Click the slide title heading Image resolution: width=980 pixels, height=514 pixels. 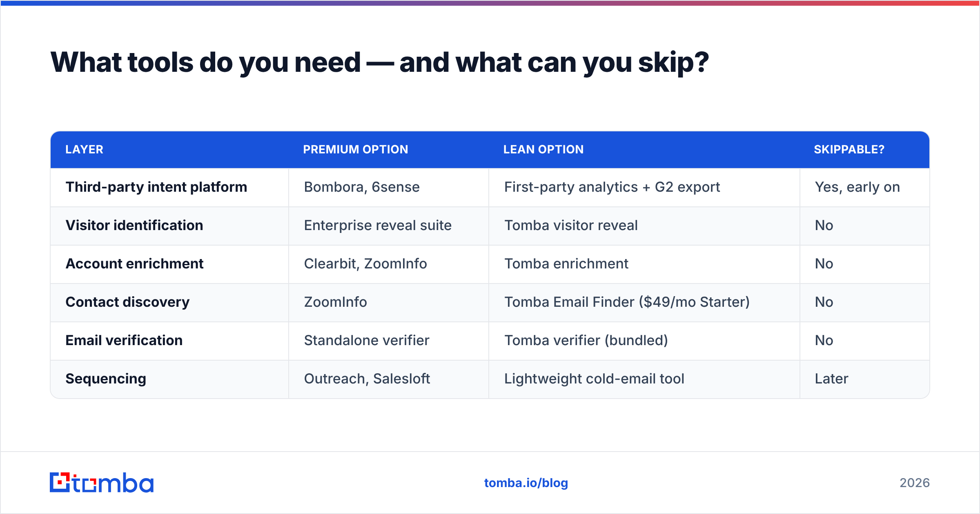(x=380, y=62)
